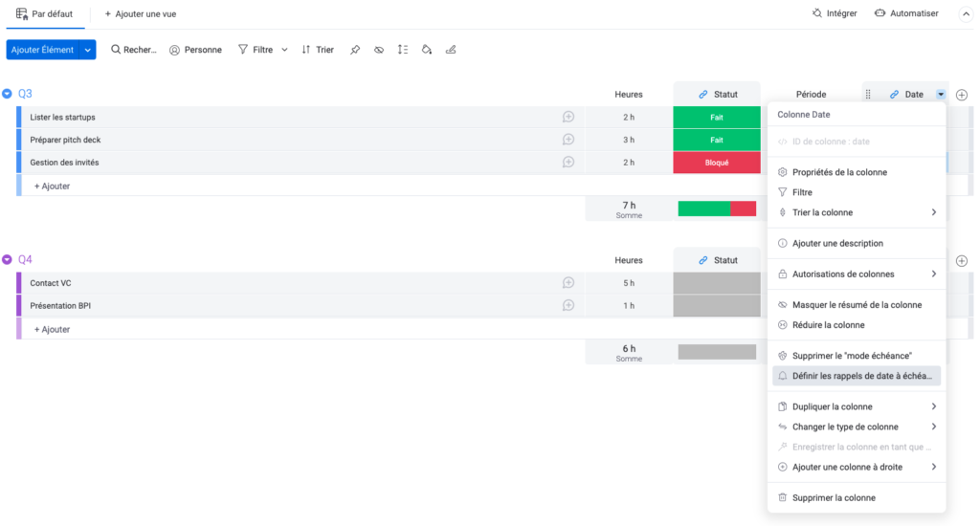Click the hide columns eye icon
Image resolution: width=980 pixels, height=526 pixels.
(x=379, y=50)
